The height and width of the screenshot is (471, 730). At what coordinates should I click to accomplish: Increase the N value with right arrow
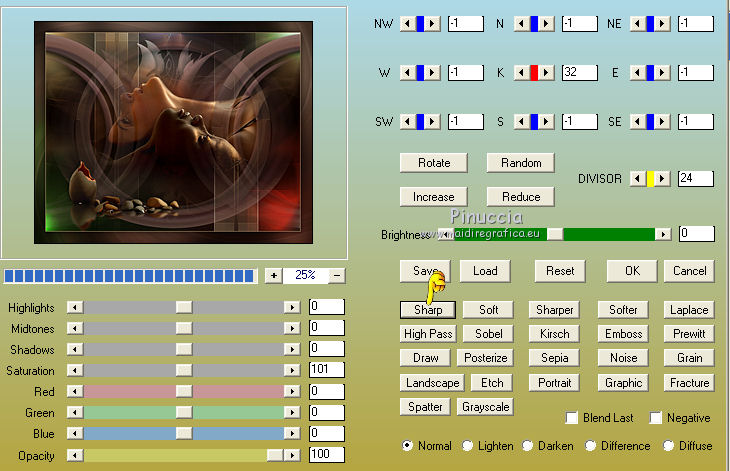tap(547, 23)
